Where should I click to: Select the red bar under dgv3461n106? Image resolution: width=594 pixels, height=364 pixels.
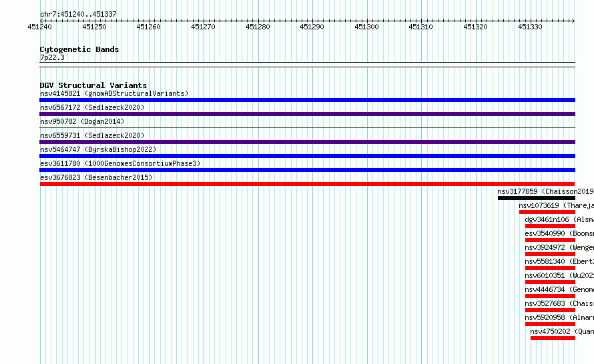click(550, 226)
